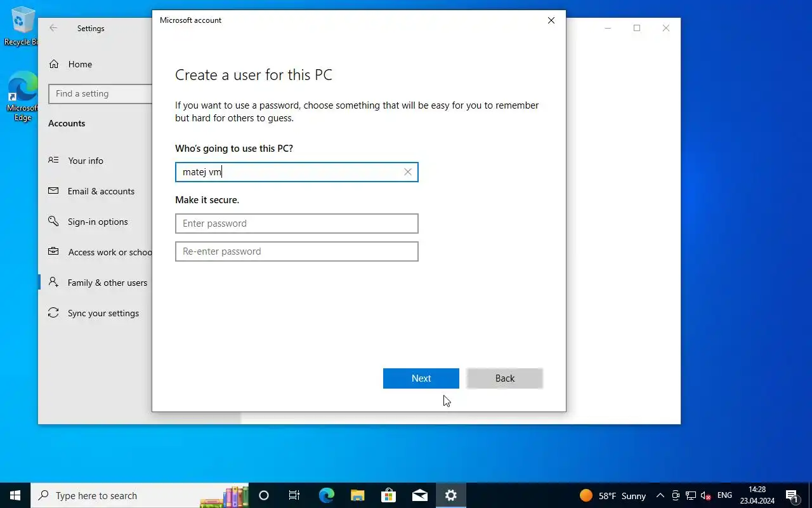Click the Sign-in options key icon
This screenshot has width=812, height=508.
(x=54, y=221)
